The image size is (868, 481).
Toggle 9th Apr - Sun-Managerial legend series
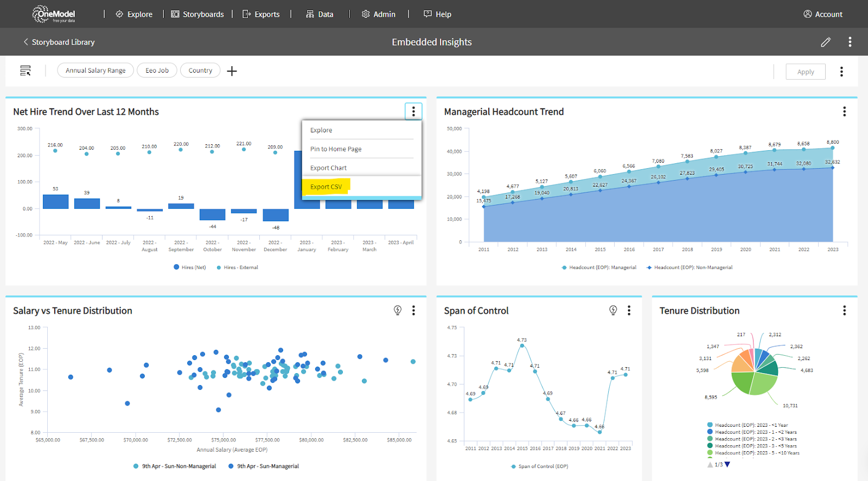point(264,466)
